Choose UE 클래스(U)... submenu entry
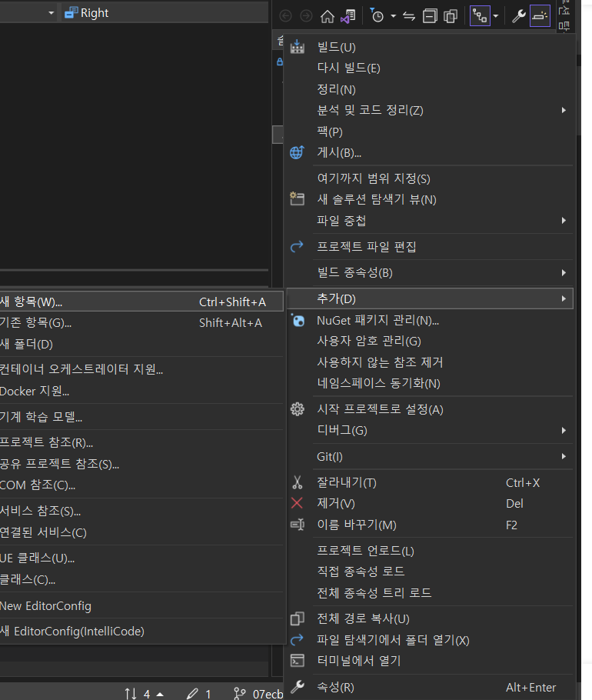Image resolution: width=592 pixels, height=700 pixels. [x=141, y=558]
